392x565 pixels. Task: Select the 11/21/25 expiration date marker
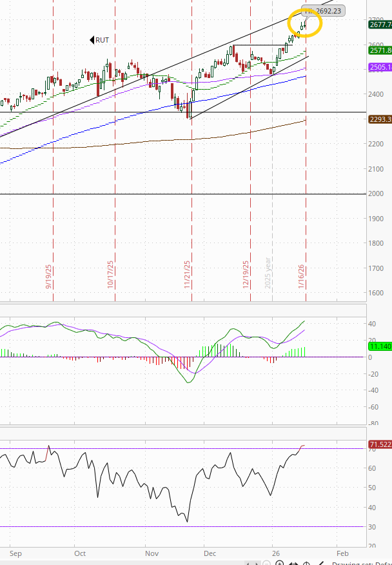(187, 274)
